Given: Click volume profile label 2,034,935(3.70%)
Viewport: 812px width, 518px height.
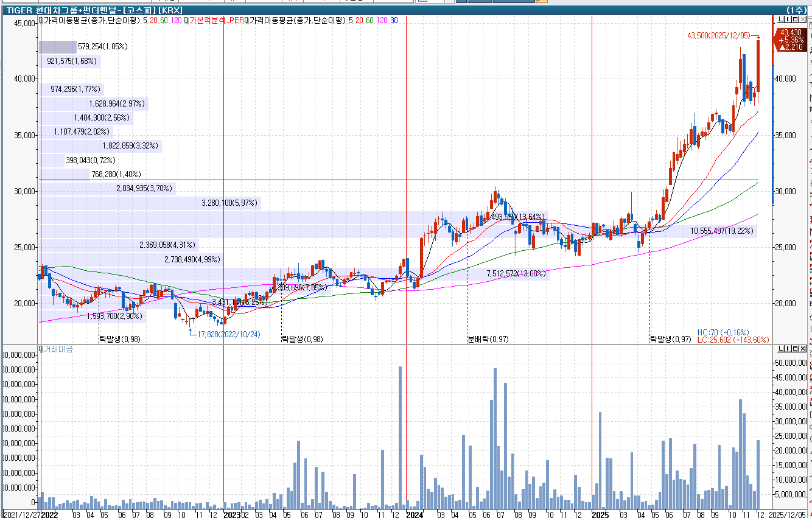Looking at the screenshot, I should 144,189.
